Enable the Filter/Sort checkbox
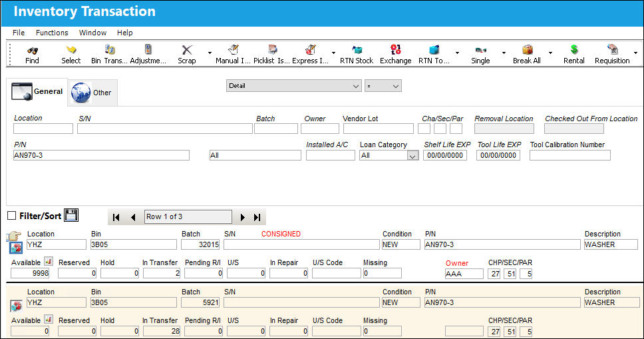The height and width of the screenshot is (339, 644). 12,216
